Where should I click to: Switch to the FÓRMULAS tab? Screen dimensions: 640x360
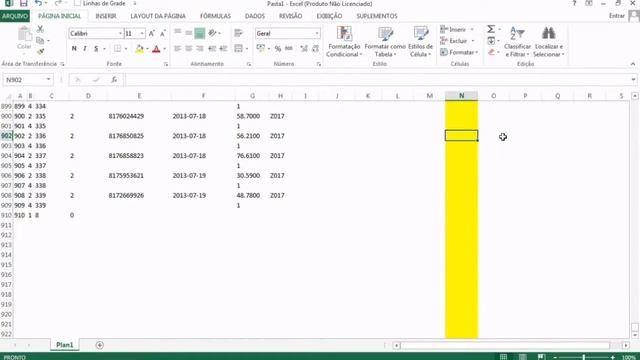[215, 16]
